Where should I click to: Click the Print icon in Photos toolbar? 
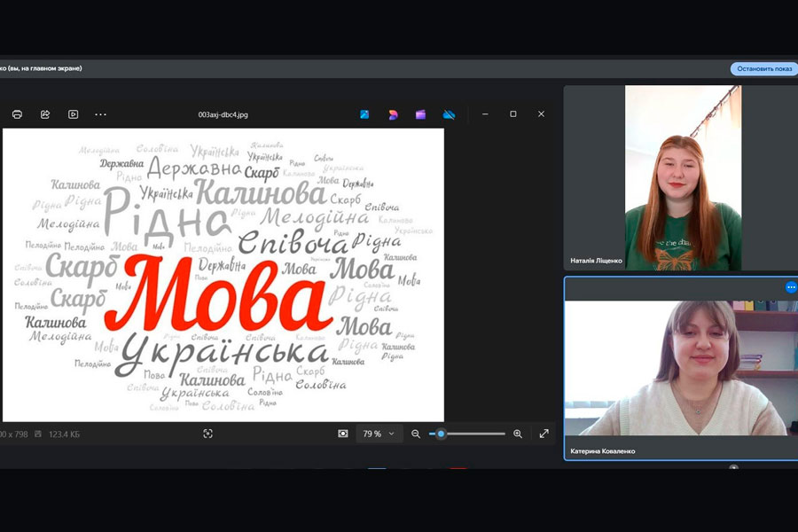tap(17, 114)
